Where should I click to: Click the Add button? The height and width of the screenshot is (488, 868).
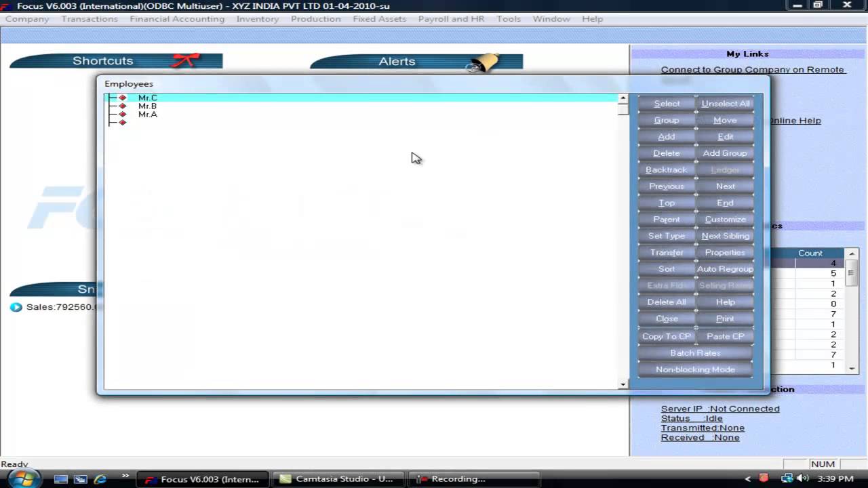(x=667, y=137)
